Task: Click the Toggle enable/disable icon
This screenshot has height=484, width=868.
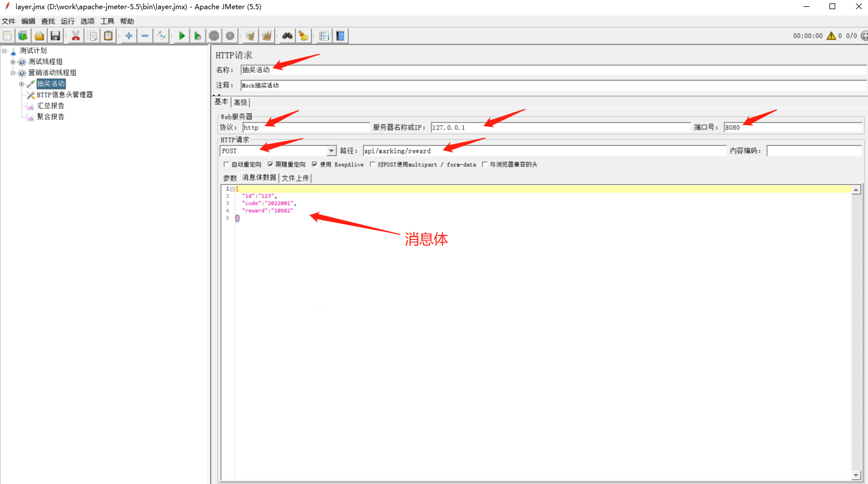Action: point(161,36)
